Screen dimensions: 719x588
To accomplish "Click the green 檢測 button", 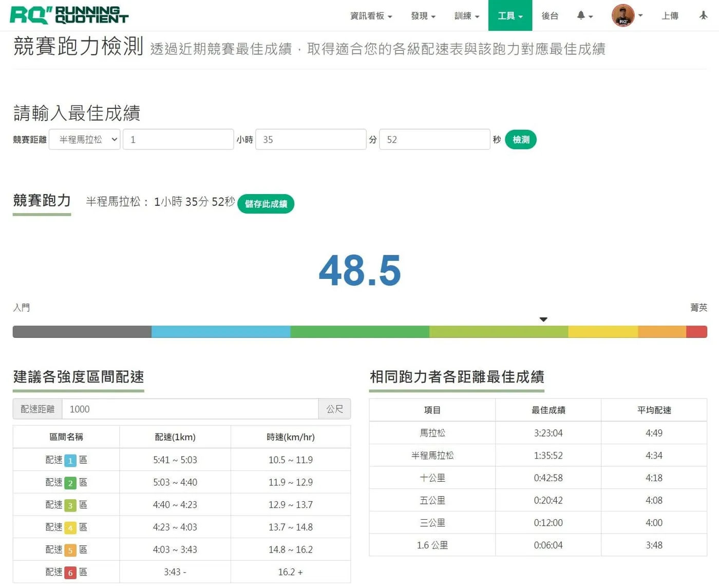I will pos(521,140).
